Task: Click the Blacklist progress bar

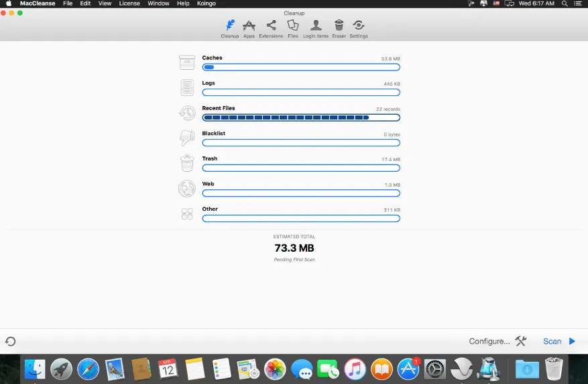Action: (301, 142)
